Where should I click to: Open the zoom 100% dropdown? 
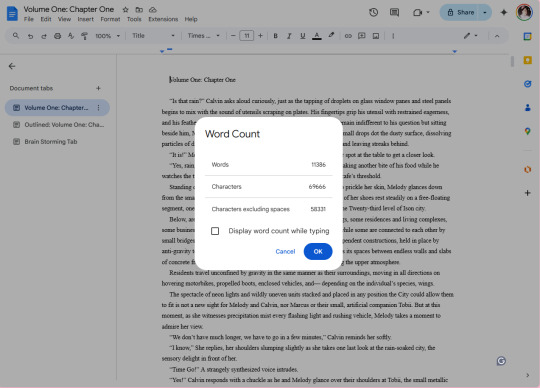[x=107, y=36]
